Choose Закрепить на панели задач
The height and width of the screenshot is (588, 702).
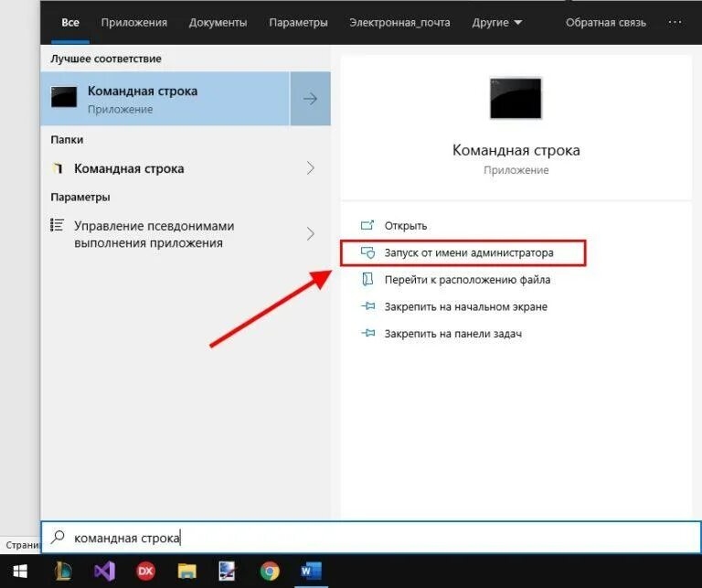453,334
